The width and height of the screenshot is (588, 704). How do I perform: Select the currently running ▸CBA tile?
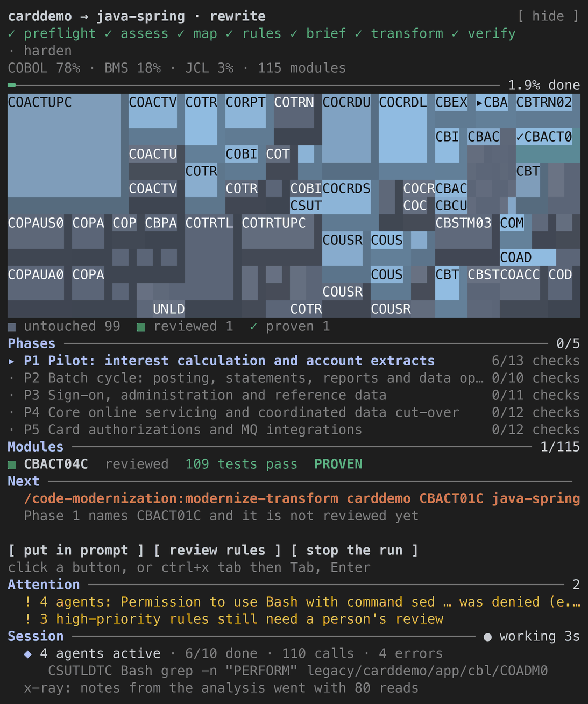tap(492, 102)
